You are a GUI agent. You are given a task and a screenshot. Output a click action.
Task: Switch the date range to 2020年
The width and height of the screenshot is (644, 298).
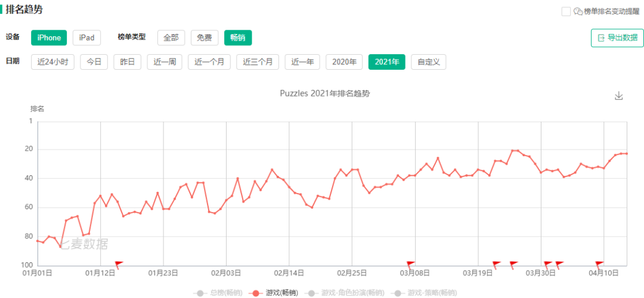tap(344, 62)
